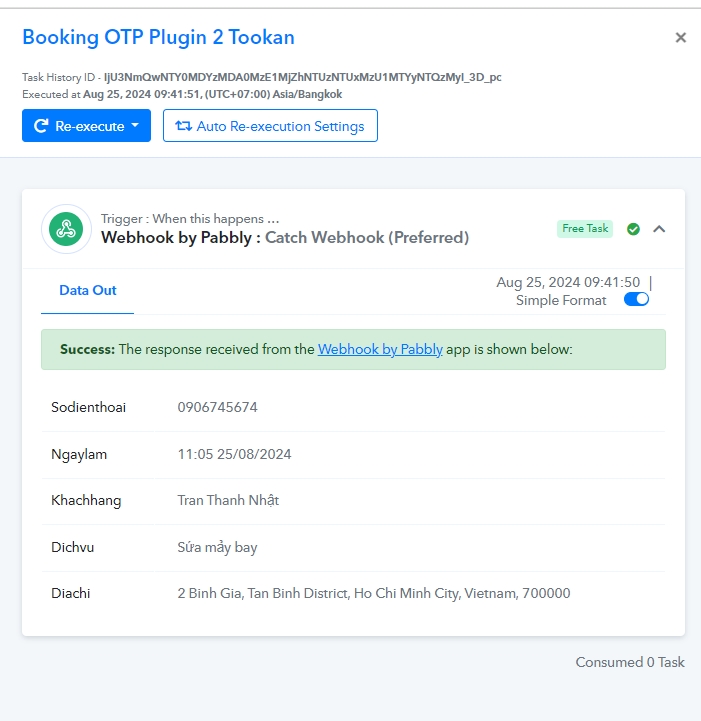Viewport: 701px width, 721px height.
Task: Select the Ngaylam date value
Action: point(234,454)
